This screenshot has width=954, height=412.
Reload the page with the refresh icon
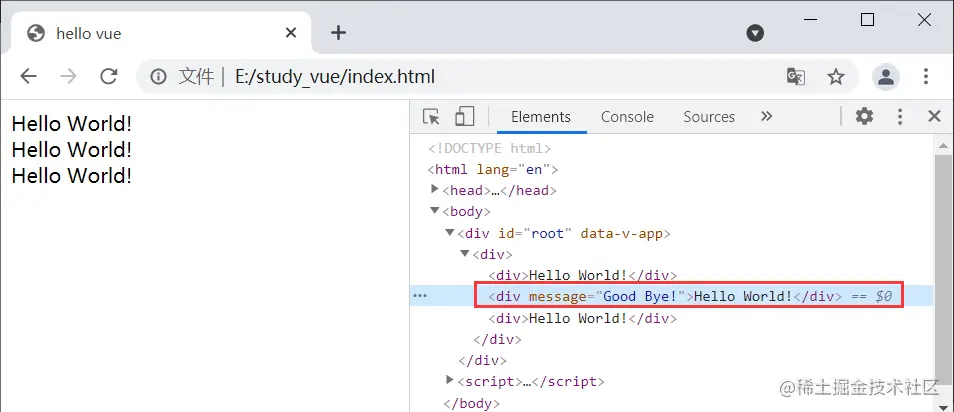(x=108, y=77)
